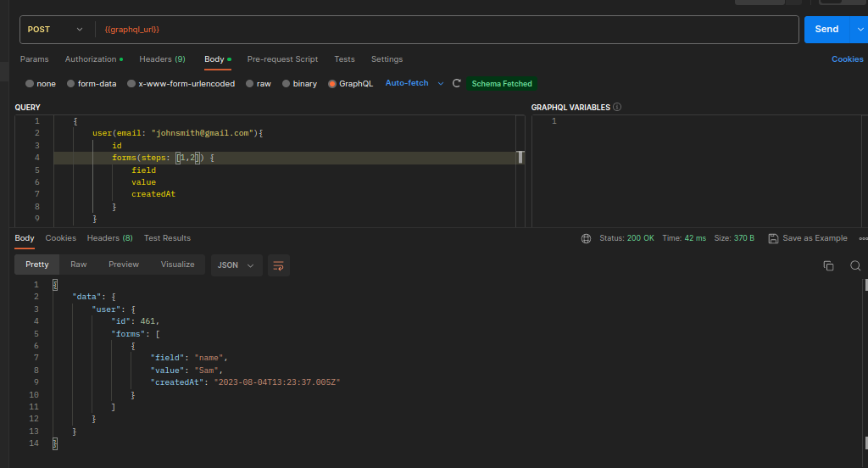Switch to the Authorization tab
The image size is (868, 468).
click(93, 59)
